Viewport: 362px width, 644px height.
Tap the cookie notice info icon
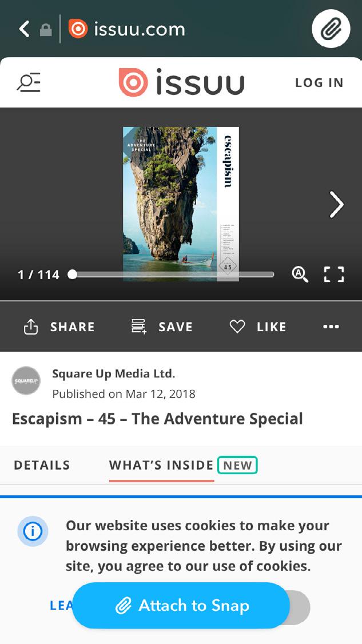tap(33, 531)
